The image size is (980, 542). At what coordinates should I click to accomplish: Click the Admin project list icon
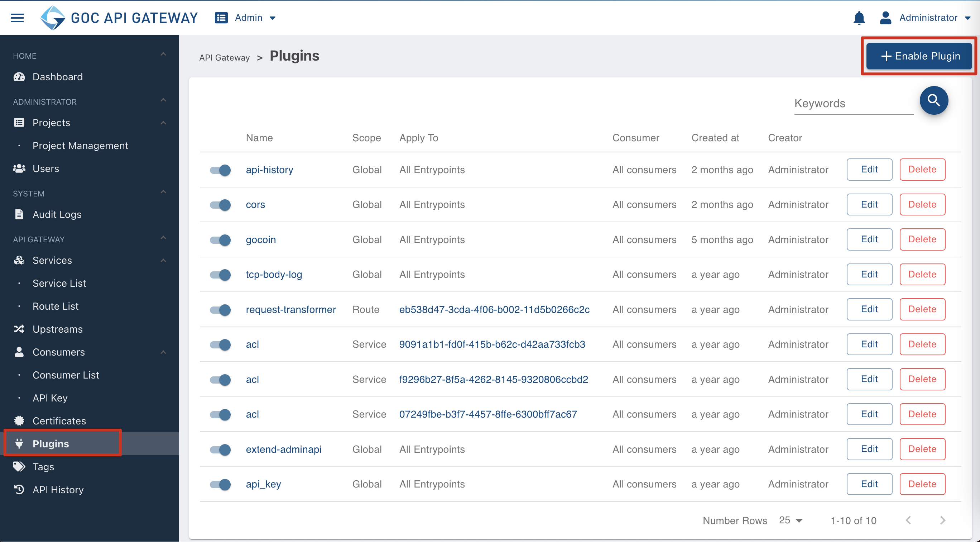click(221, 18)
